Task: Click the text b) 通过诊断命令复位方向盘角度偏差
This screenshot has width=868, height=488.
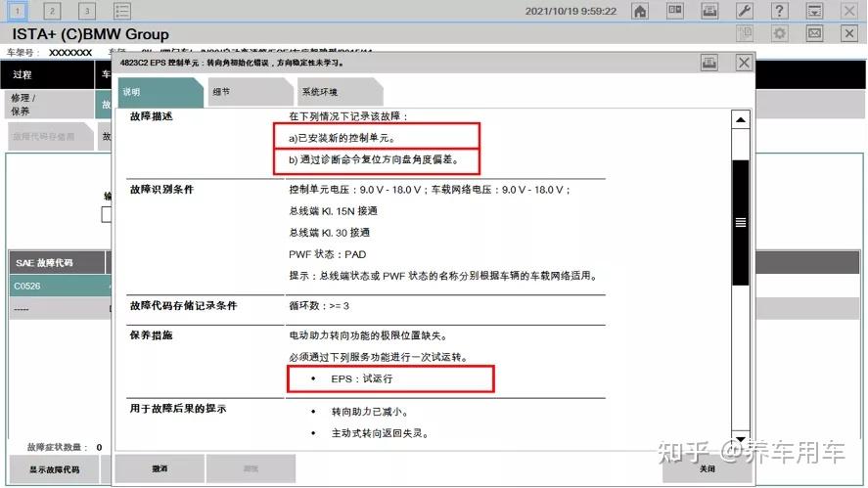Action: point(374,160)
